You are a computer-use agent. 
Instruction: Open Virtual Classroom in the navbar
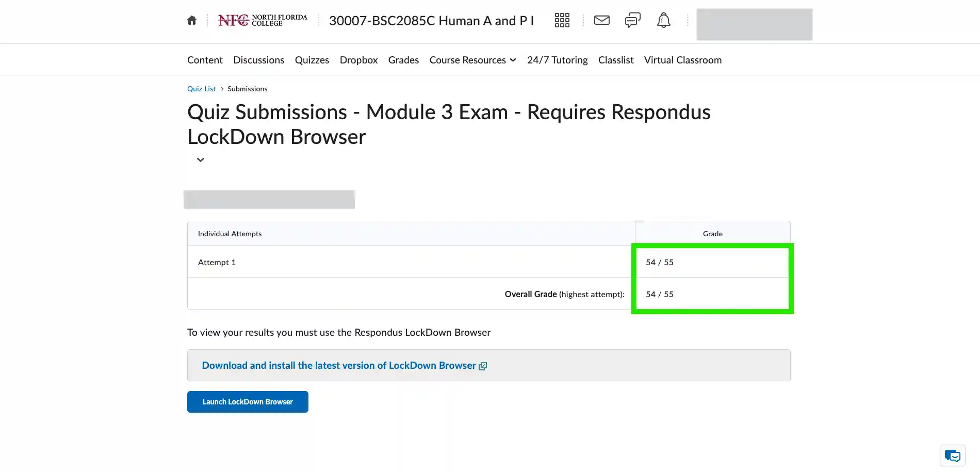coord(683,60)
